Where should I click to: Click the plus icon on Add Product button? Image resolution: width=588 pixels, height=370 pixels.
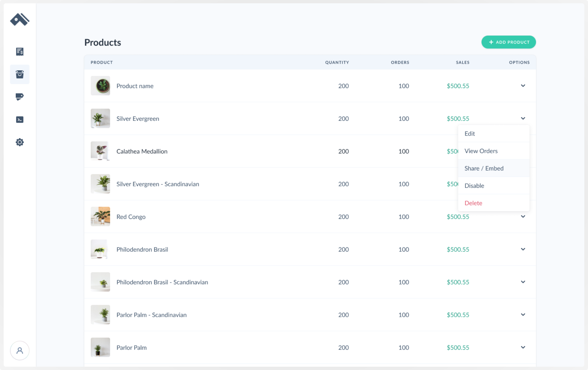(491, 42)
